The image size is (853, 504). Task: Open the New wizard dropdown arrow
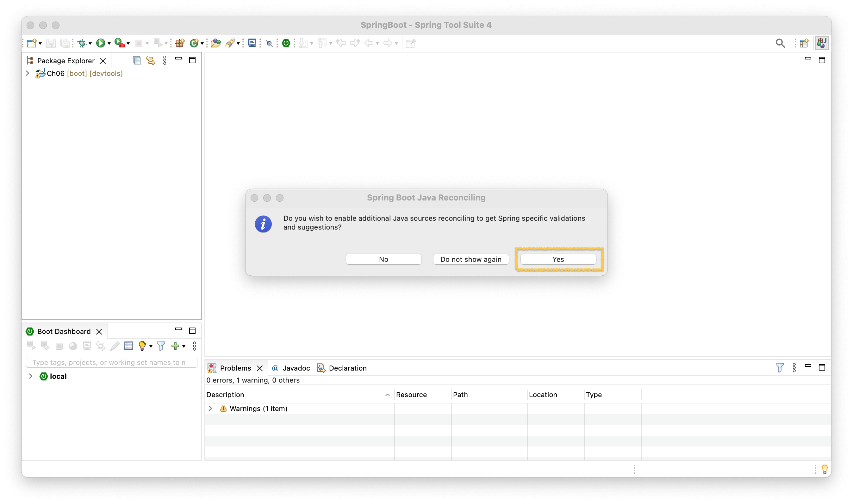tap(40, 44)
